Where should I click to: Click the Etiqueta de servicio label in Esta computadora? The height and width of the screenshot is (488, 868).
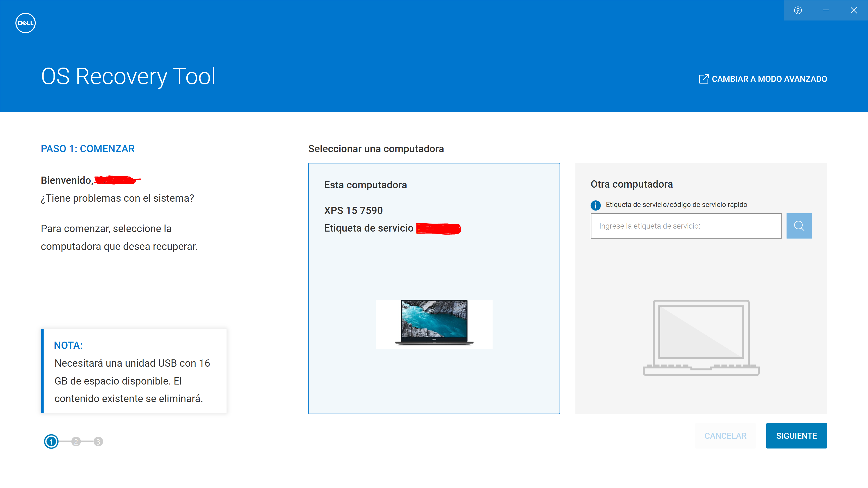[369, 228]
